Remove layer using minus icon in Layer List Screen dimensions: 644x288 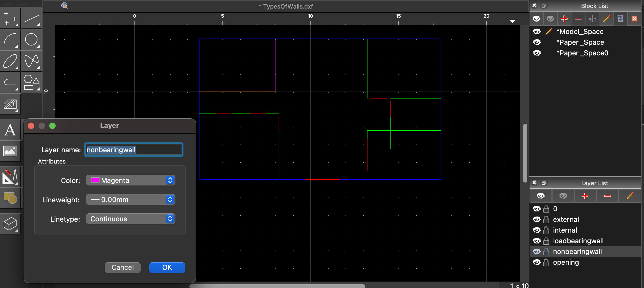[x=607, y=196]
